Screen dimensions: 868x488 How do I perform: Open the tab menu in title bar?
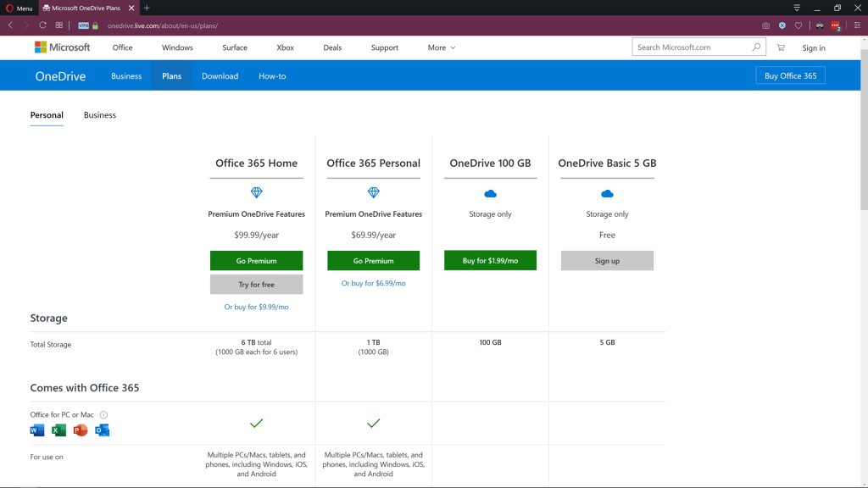point(797,8)
